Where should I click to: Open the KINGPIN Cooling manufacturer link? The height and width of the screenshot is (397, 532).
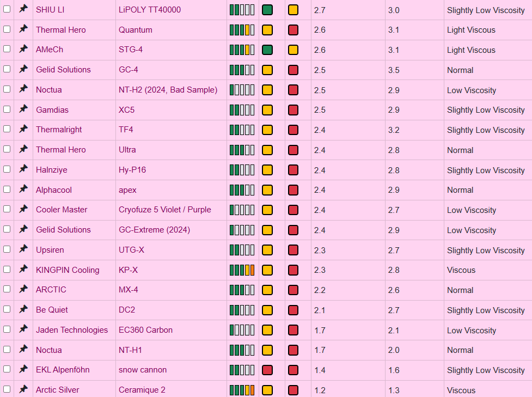tap(68, 270)
